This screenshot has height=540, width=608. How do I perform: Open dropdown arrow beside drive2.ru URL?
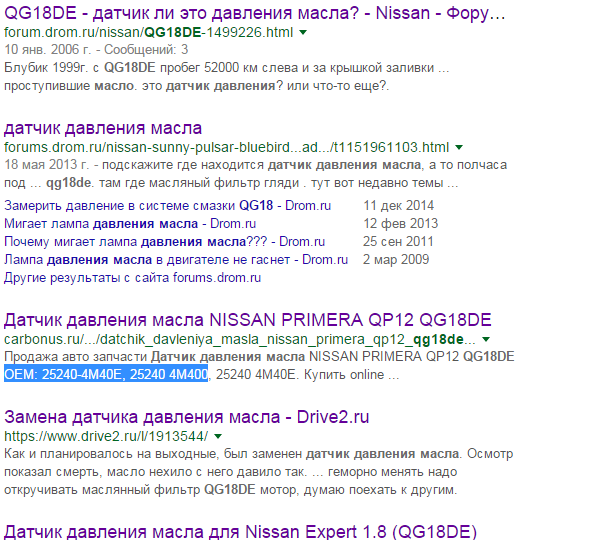pos(218,436)
